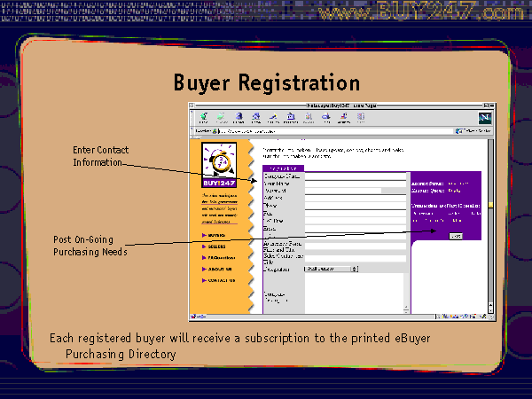Open the Designation dropdown menu
The height and width of the screenshot is (399, 532).
[331, 269]
